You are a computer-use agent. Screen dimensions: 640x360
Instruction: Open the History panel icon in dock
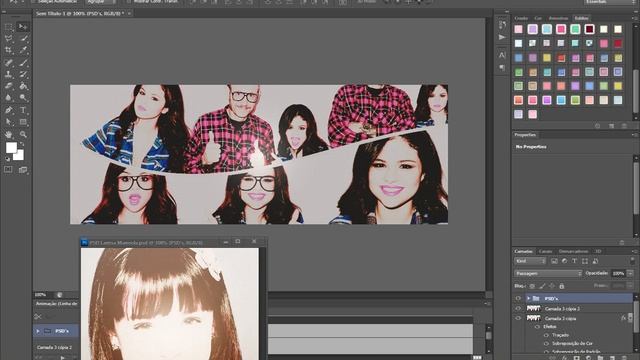point(502,25)
